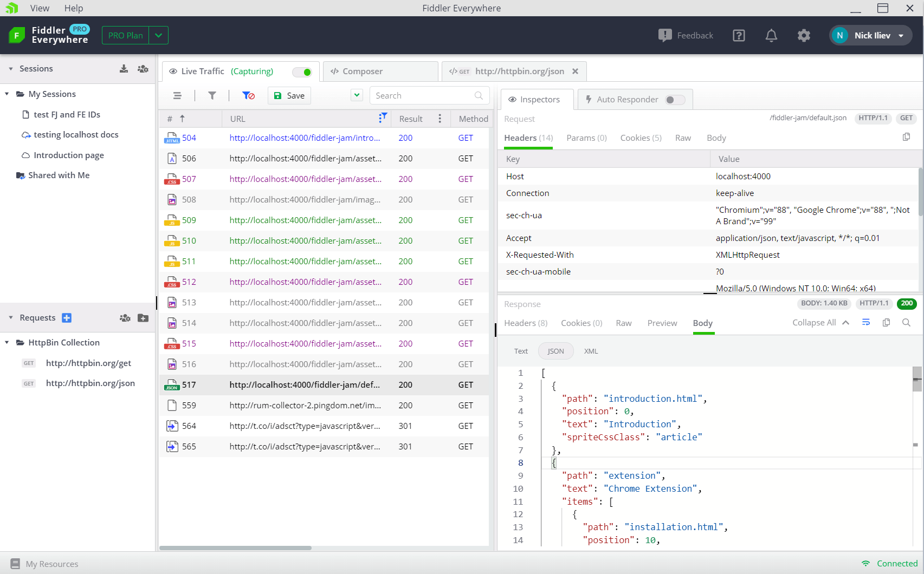Collapse HttpBin Collection folder
The image size is (924, 574).
click(x=7, y=343)
